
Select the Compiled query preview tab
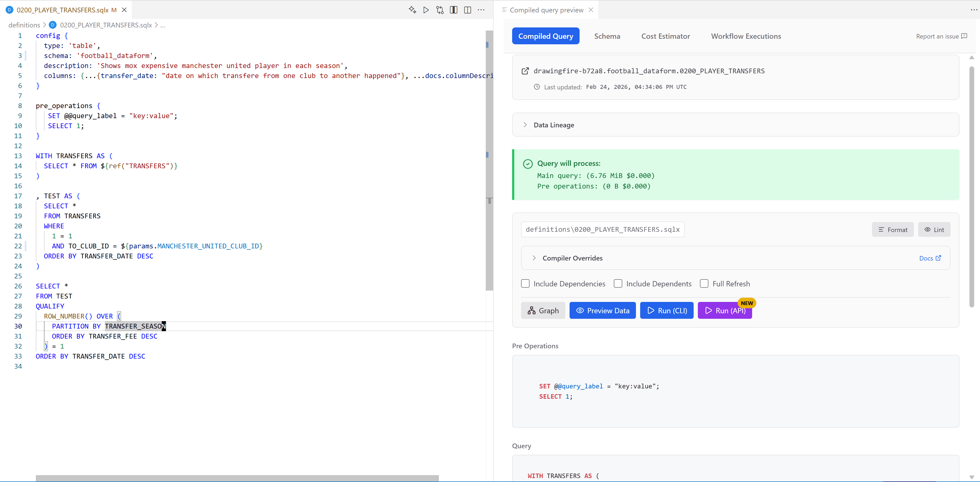(x=546, y=10)
